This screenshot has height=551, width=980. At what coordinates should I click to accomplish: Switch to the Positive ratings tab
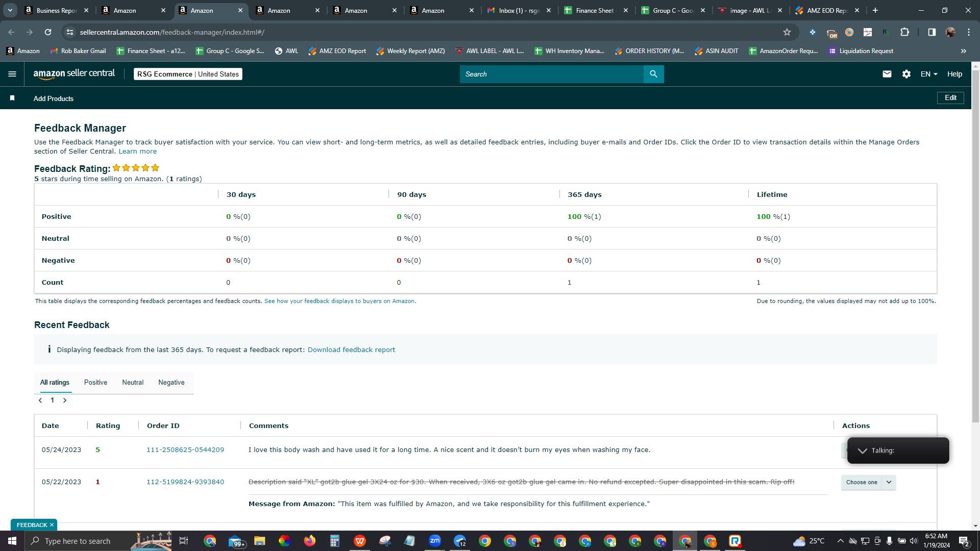95,382
